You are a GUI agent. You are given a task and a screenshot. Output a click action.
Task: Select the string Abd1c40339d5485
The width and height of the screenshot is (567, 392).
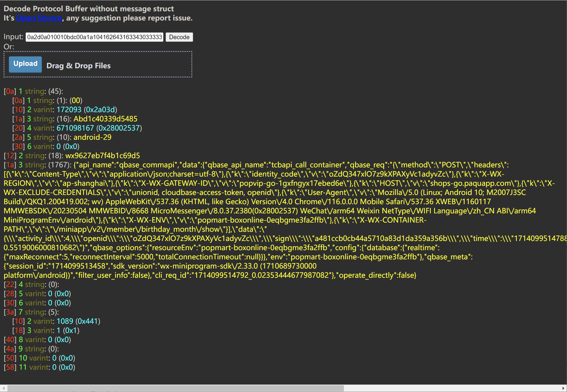(105, 119)
